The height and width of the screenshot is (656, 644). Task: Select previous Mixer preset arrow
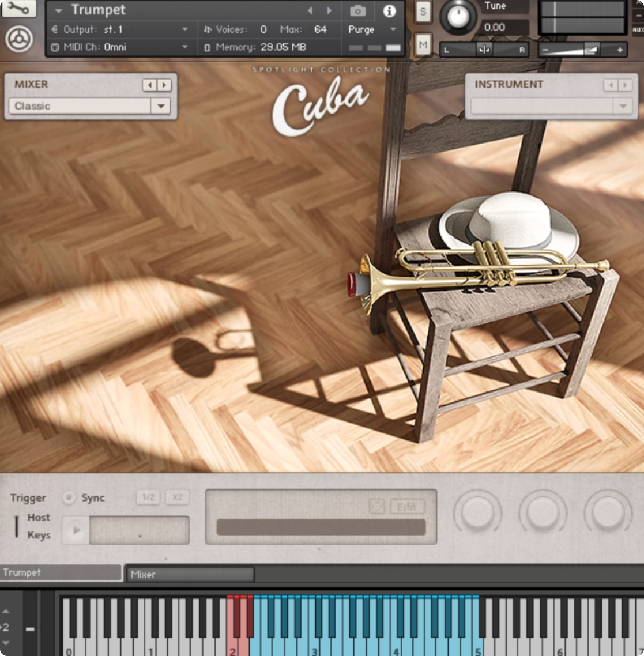(149, 85)
